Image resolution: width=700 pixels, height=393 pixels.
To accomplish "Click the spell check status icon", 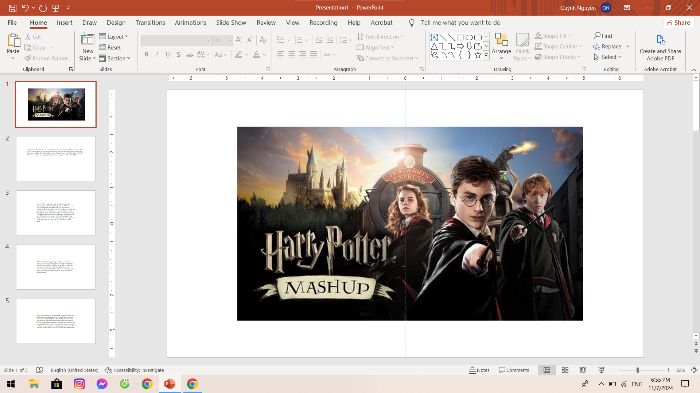I will tap(39, 370).
